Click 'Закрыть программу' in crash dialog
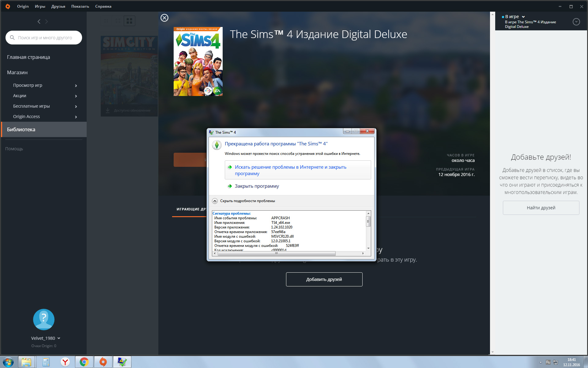The height and width of the screenshot is (368, 588). point(257,186)
